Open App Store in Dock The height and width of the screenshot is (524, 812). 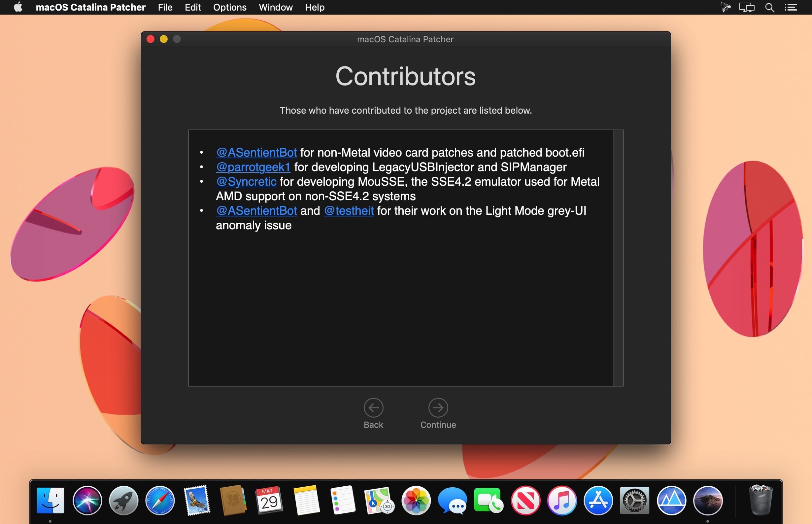pos(598,500)
